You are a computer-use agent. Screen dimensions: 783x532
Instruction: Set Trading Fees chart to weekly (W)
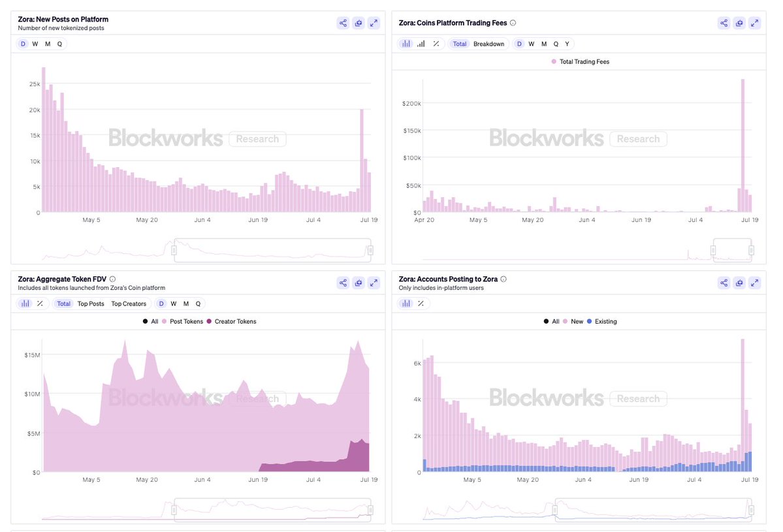[532, 44]
